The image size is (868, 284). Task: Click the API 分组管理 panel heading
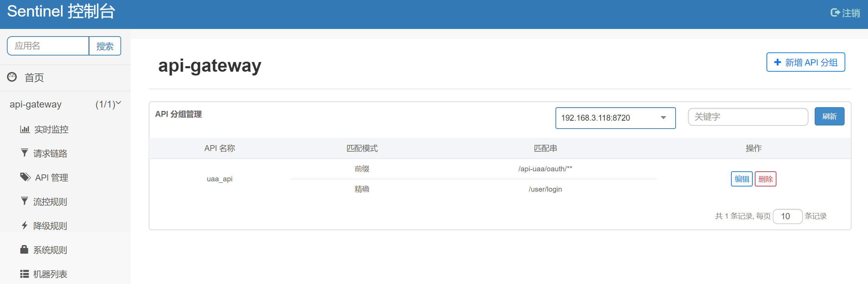tap(178, 114)
